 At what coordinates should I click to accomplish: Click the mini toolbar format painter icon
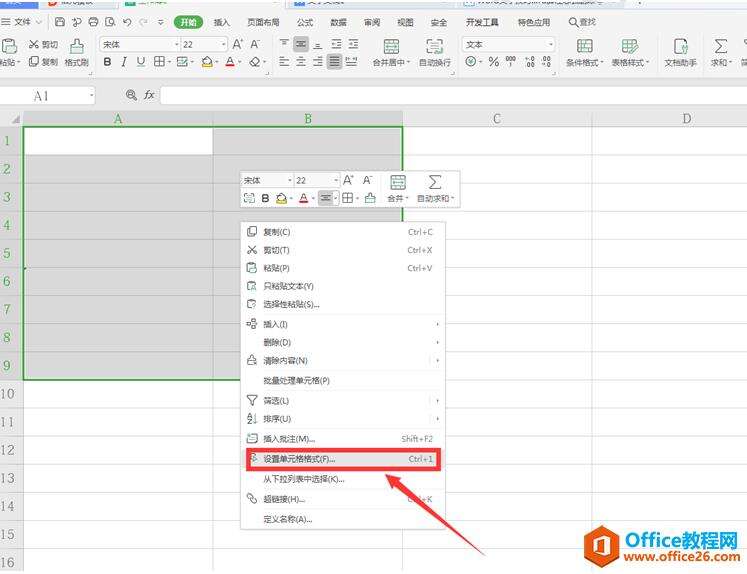point(370,198)
